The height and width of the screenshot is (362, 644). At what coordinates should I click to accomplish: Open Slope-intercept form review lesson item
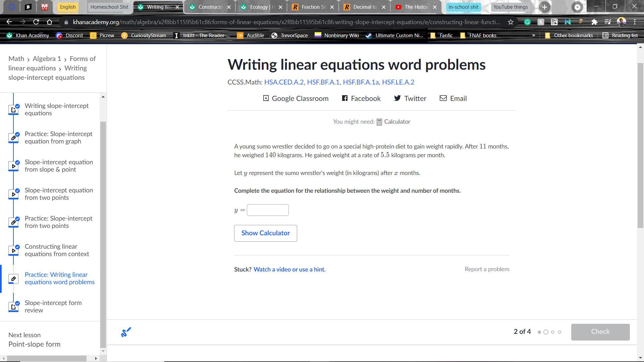pos(53,306)
